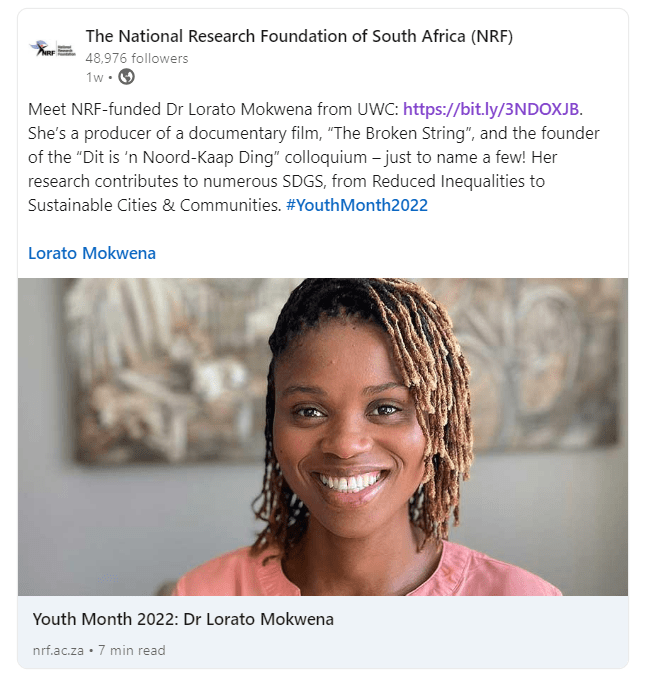Open the bit.ly/3NDOXJB link
The image size is (645, 679).
[x=491, y=108]
